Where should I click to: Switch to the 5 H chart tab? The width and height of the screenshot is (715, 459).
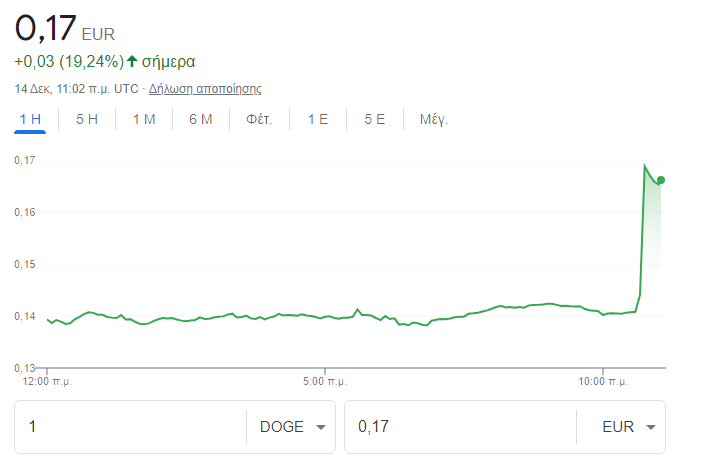[x=87, y=119]
